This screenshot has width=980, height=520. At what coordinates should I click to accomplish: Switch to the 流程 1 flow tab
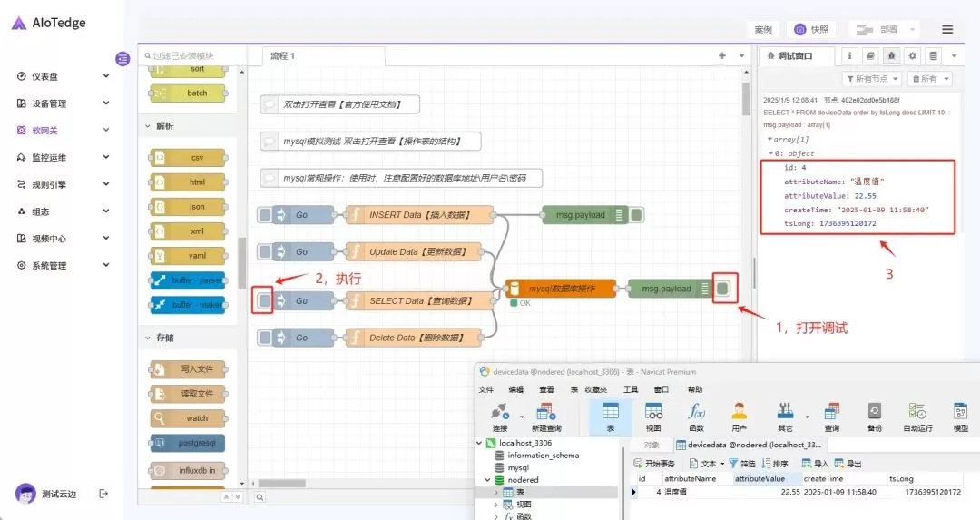(283, 56)
